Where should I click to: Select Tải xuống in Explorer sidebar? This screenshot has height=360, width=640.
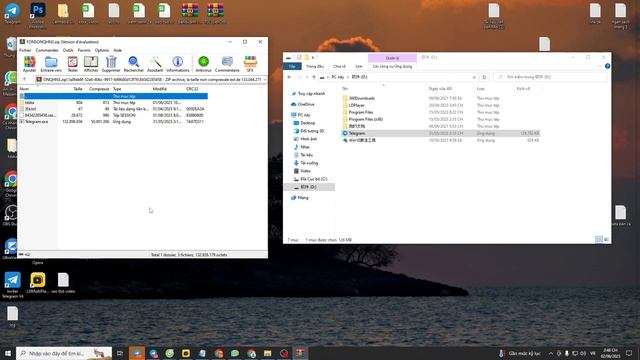[309, 163]
